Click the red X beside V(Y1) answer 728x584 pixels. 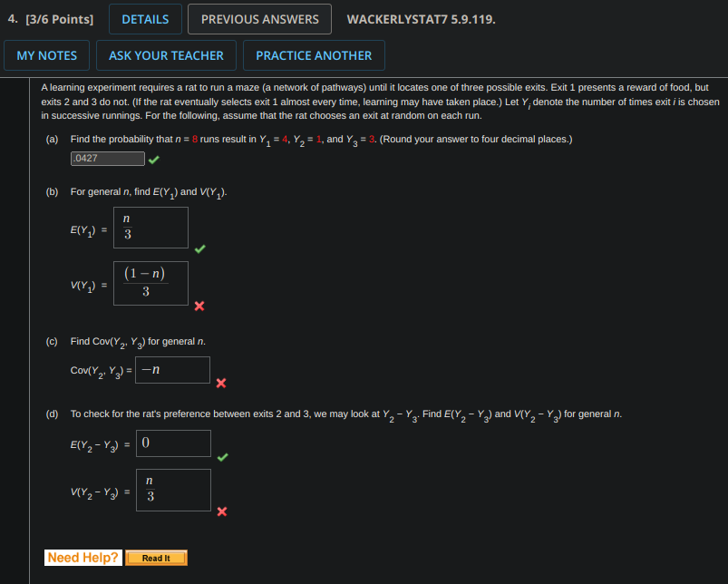[x=199, y=307]
